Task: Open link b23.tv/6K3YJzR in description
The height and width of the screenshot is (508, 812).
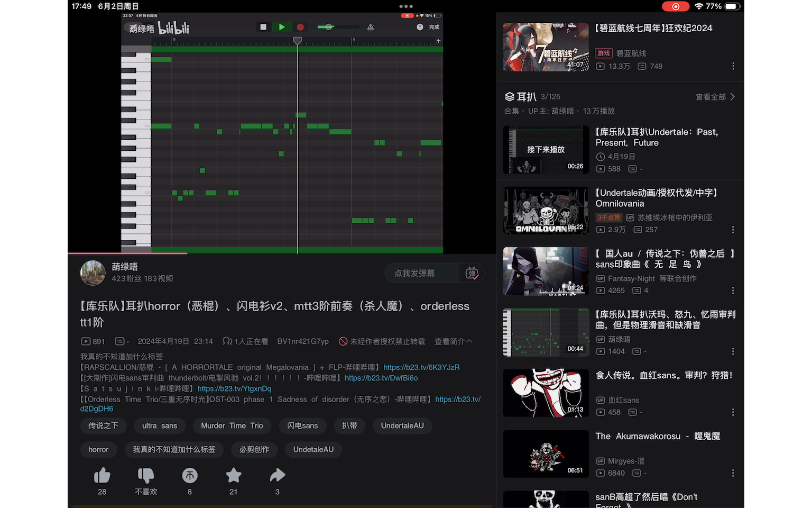Action: (421, 367)
